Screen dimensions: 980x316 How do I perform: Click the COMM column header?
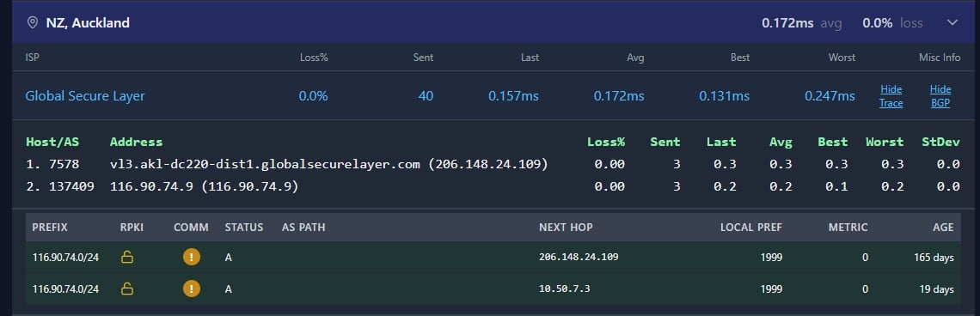coord(191,228)
